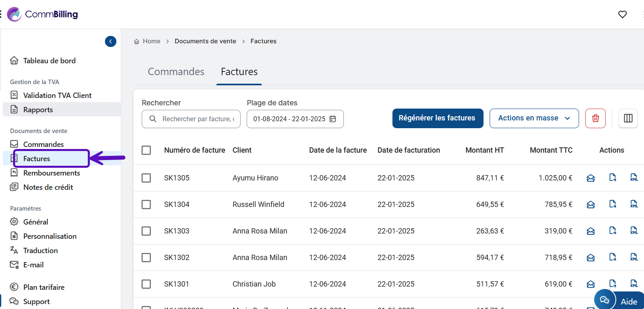Open Notes de crédit in sidebar

click(48, 187)
